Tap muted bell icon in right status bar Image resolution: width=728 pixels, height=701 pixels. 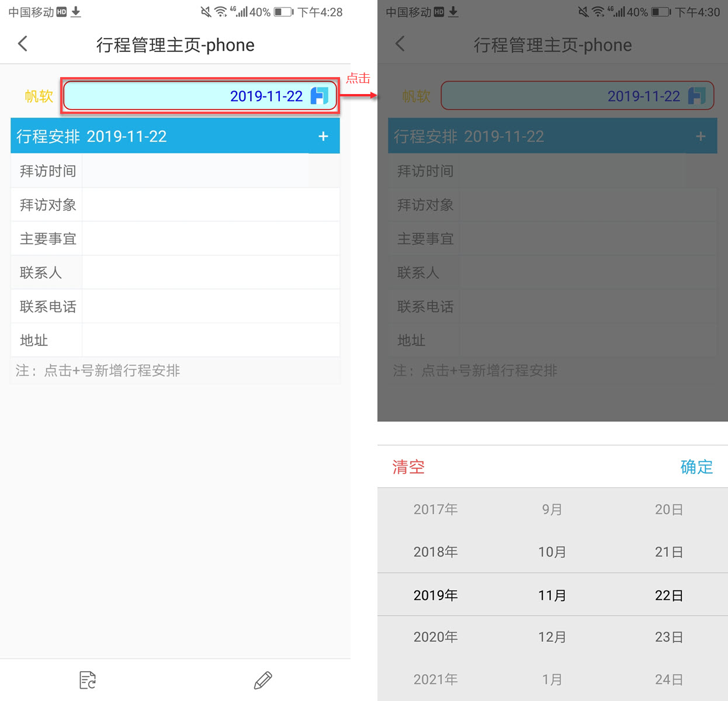click(583, 12)
